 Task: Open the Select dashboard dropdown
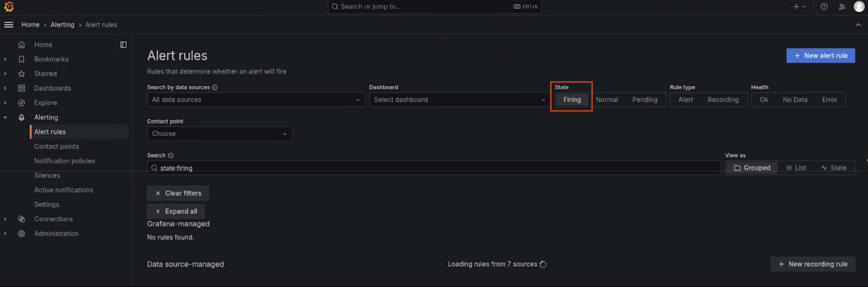point(459,100)
